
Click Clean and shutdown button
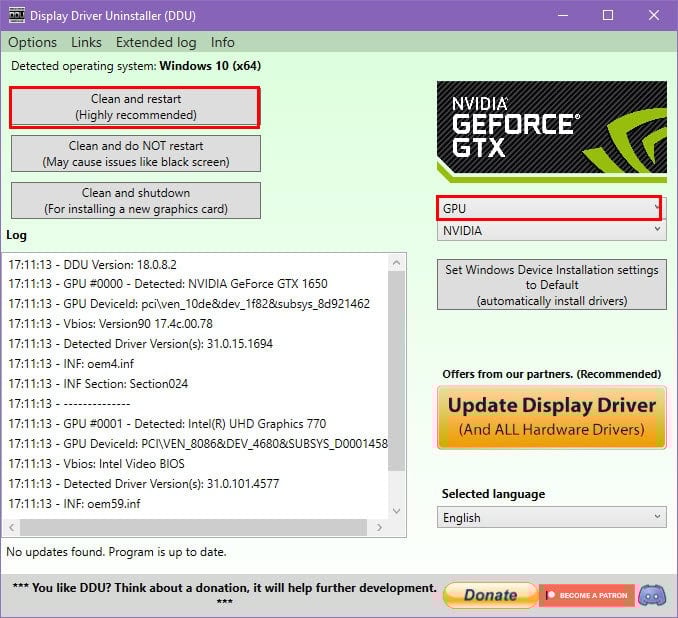(135, 201)
